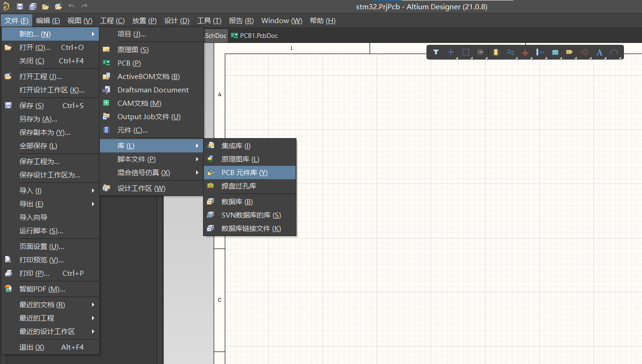This screenshot has width=642, height=364.
Task: Open the Window (W) menu
Action: click(282, 21)
